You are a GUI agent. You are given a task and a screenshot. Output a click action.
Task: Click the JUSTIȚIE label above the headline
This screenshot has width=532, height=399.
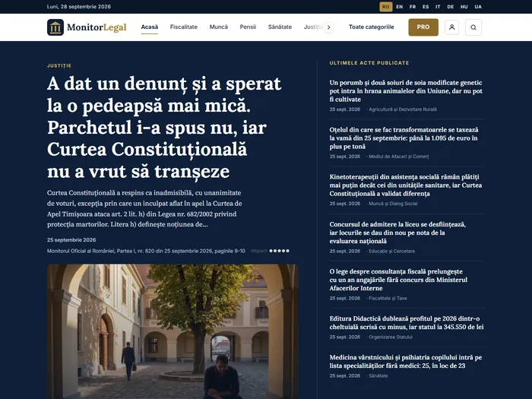coord(59,66)
